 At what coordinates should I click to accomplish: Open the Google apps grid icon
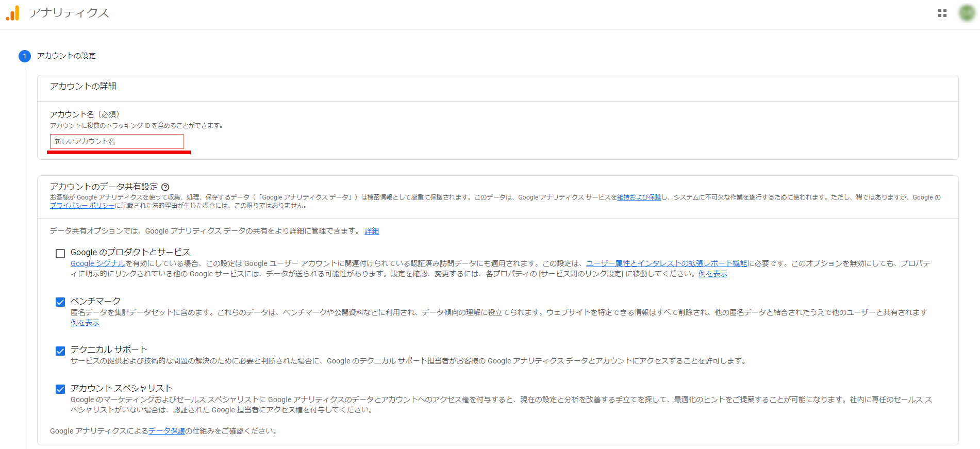pyautogui.click(x=942, y=13)
